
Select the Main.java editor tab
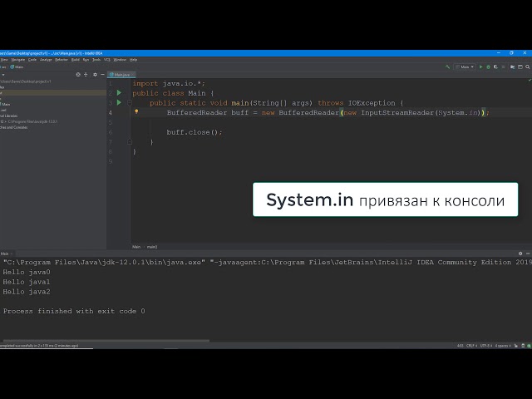(x=121, y=74)
